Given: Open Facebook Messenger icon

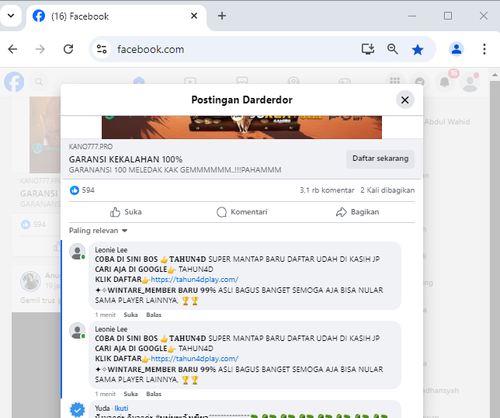Looking at the screenshot, I should click(x=420, y=82).
